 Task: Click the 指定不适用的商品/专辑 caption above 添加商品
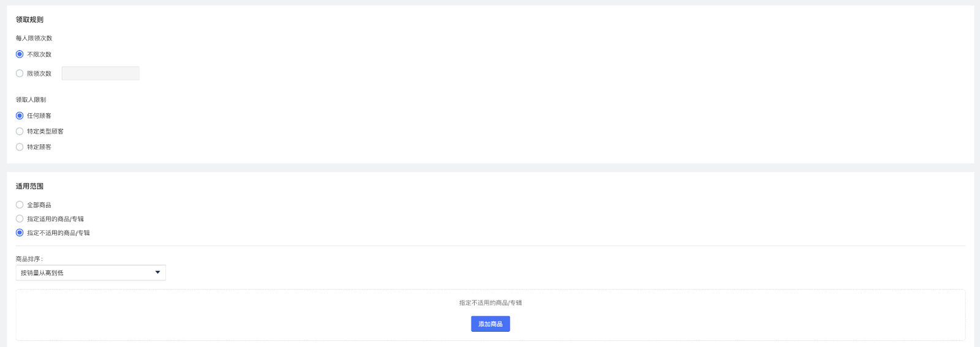[x=491, y=303]
